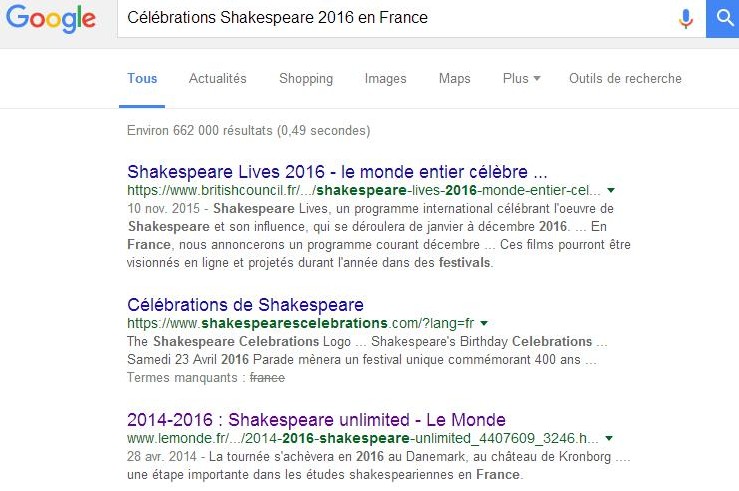Open Shakespeare unlimited - Le Monde result
The width and height of the screenshot is (739, 491).
point(316,419)
